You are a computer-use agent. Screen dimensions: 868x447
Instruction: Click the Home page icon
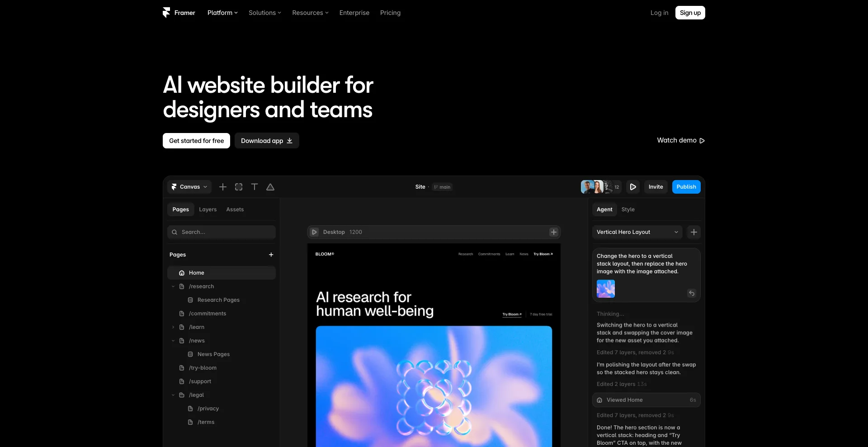[x=182, y=273]
